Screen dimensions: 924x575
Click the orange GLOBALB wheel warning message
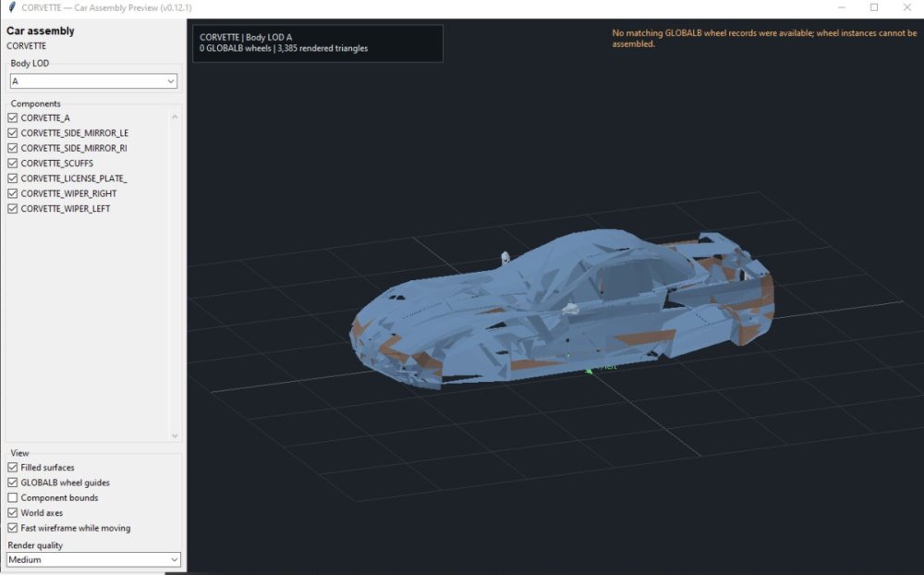(x=764, y=38)
